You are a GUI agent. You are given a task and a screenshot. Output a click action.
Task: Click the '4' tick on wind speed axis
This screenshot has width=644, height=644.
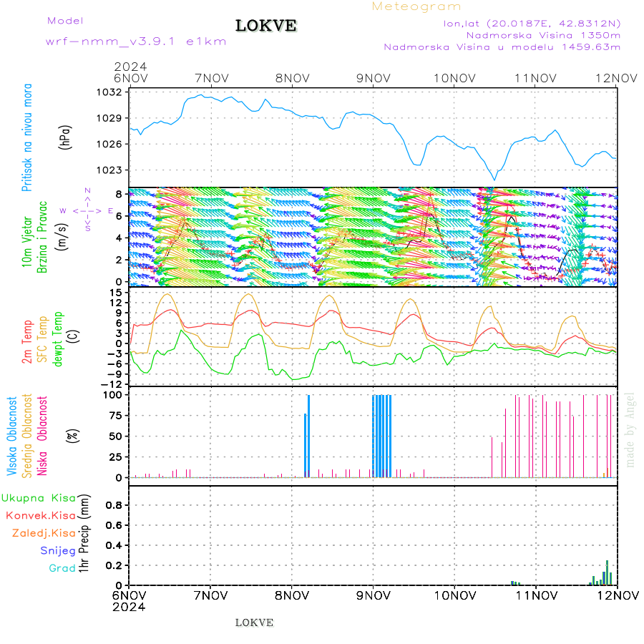tap(119, 238)
